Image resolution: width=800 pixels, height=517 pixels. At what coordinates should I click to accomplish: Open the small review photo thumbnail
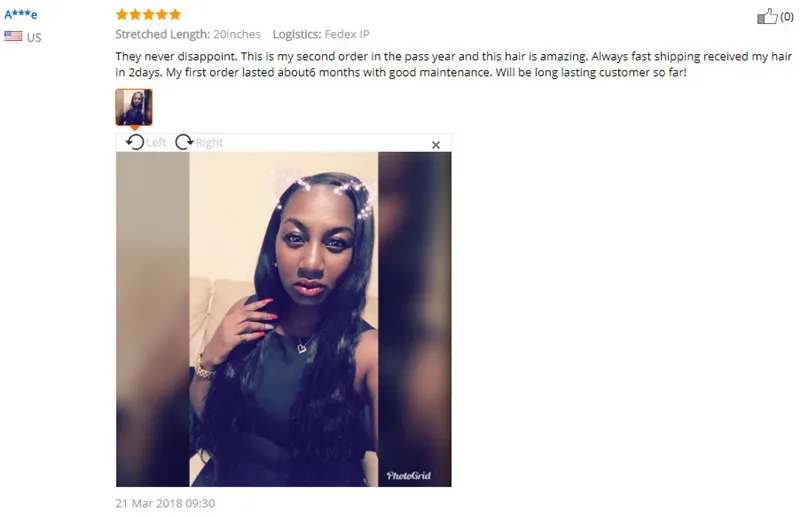point(134,107)
